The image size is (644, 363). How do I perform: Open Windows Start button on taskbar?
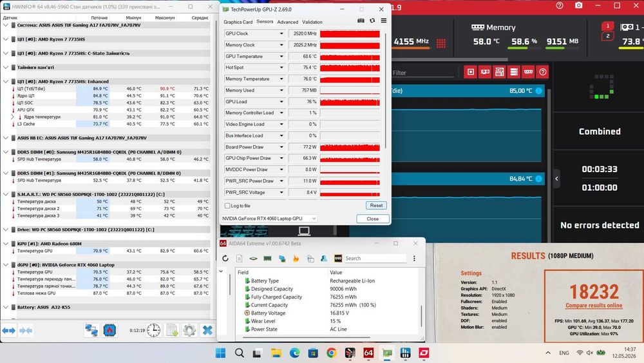pos(220,353)
